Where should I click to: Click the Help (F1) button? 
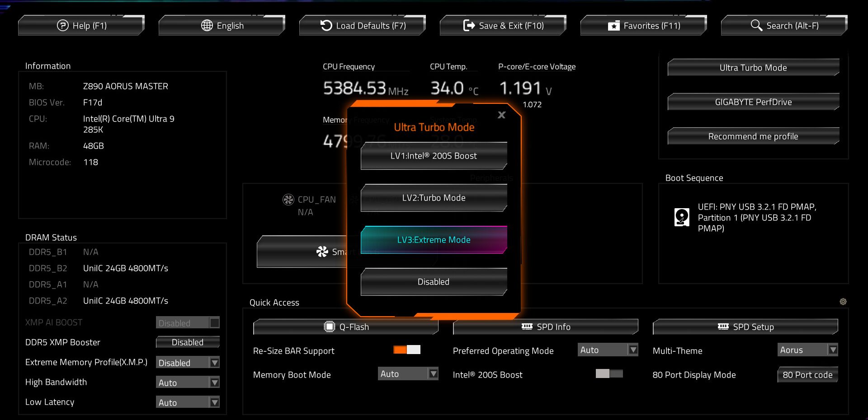coord(81,25)
